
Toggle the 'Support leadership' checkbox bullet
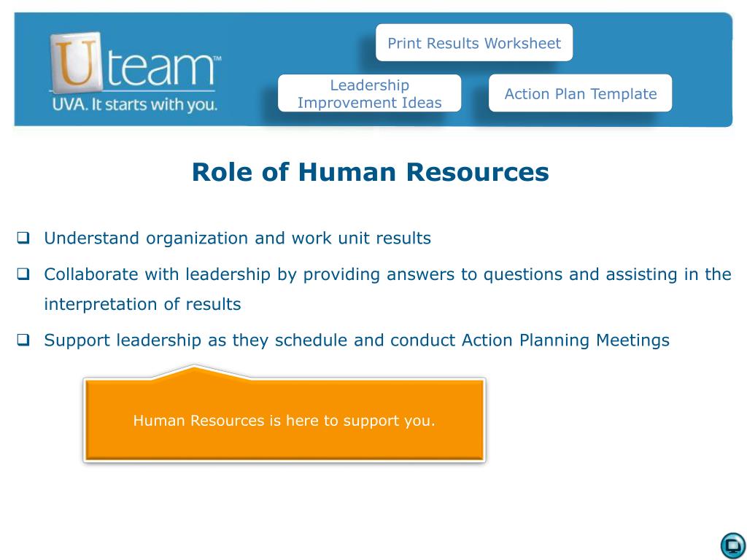pos(23,340)
